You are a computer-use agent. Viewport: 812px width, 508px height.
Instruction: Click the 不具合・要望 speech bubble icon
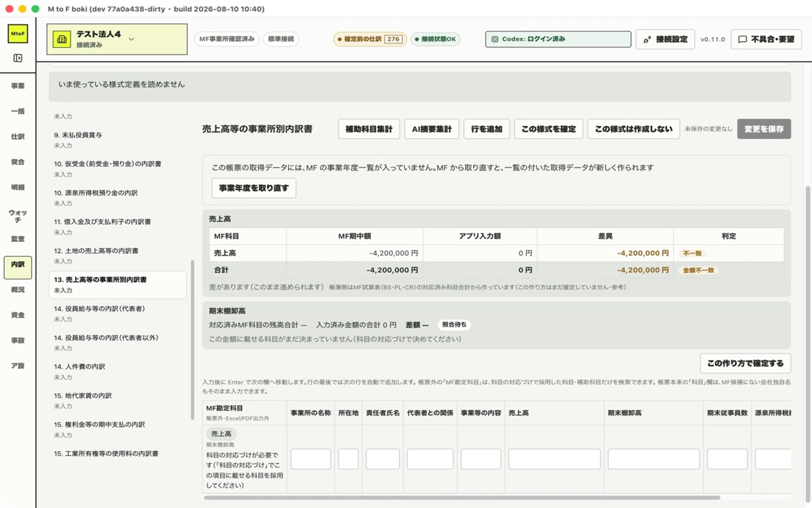click(742, 39)
